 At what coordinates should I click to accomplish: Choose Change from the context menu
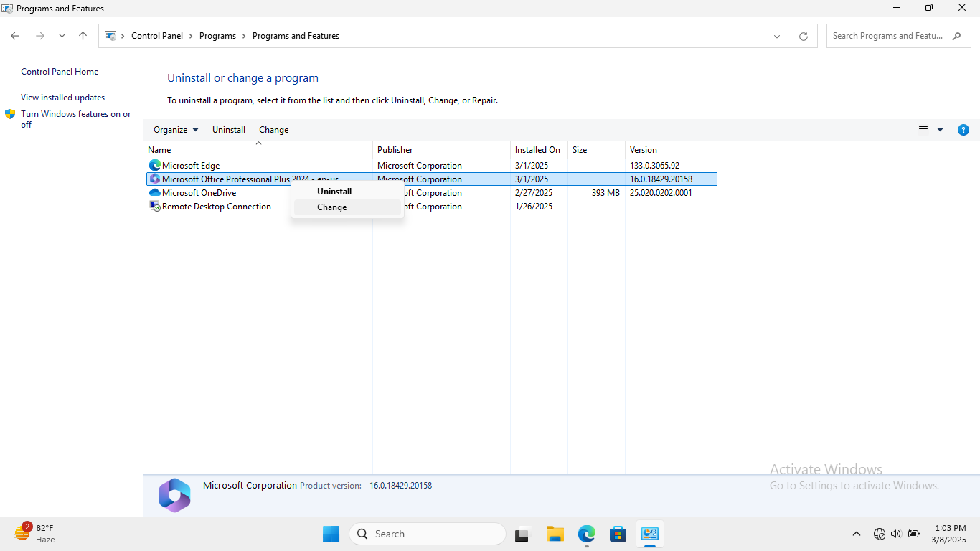(x=347, y=207)
